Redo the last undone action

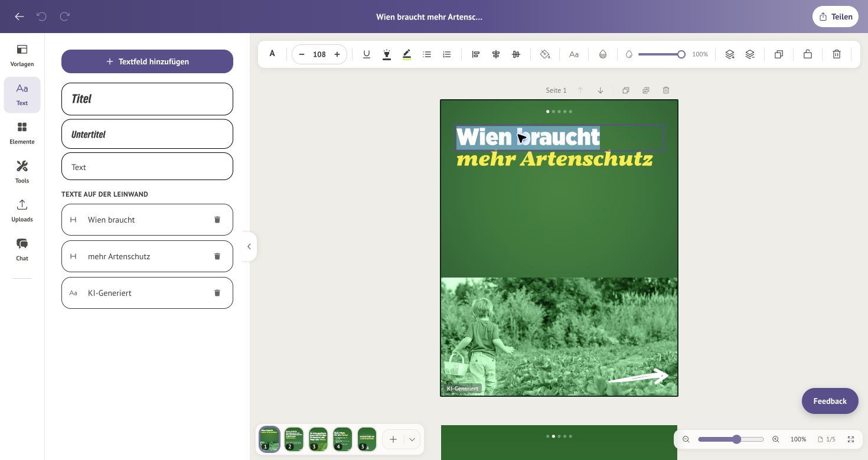pos(65,17)
